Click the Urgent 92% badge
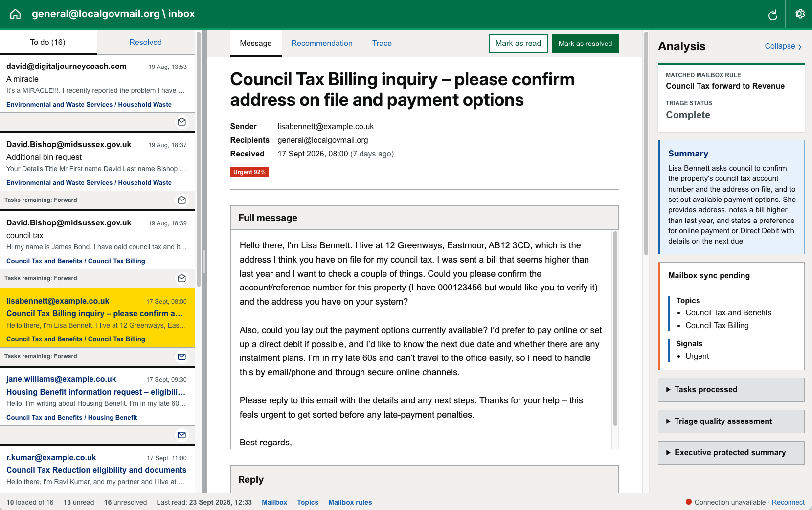 tap(249, 172)
